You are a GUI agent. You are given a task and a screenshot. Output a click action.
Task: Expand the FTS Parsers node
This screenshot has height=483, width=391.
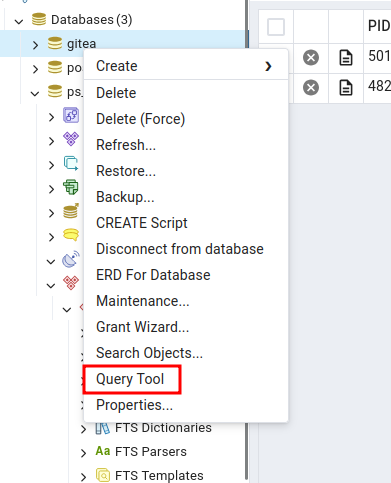pyautogui.click(x=83, y=453)
